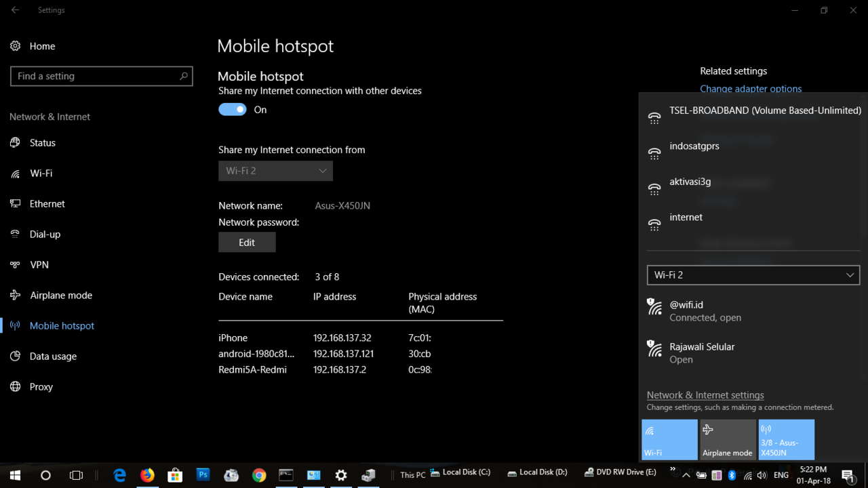This screenshot has height=488, width=868.
Task: Switch to the VPN settings page
Action: click(39, 265)
